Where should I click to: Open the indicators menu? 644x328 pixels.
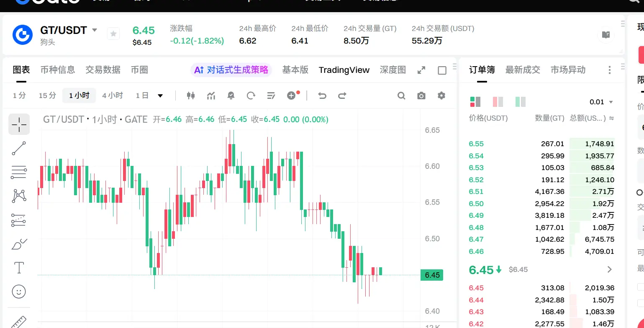click(x=211, y=96)
